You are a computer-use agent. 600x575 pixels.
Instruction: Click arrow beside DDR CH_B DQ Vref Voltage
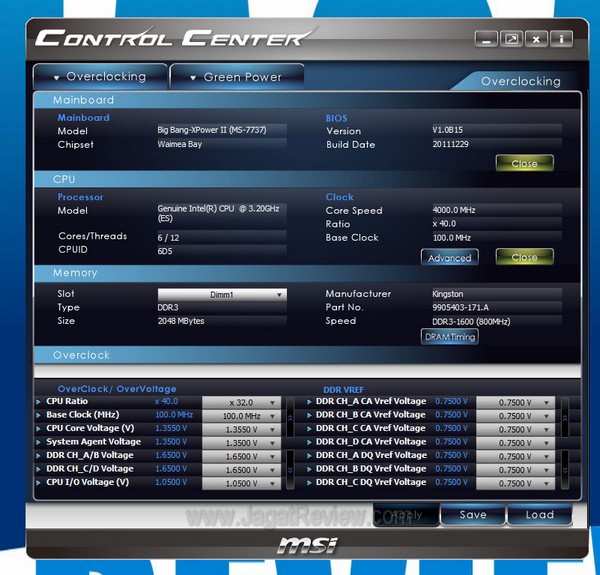(x=309, y=469)
